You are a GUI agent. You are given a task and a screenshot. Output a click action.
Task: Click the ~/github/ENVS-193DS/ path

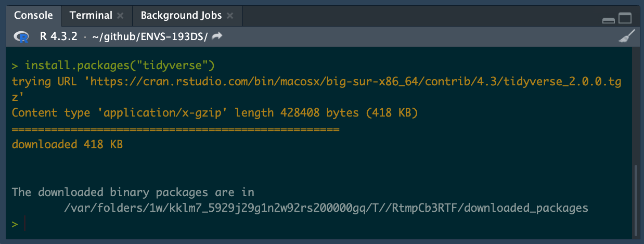(150, 36)
